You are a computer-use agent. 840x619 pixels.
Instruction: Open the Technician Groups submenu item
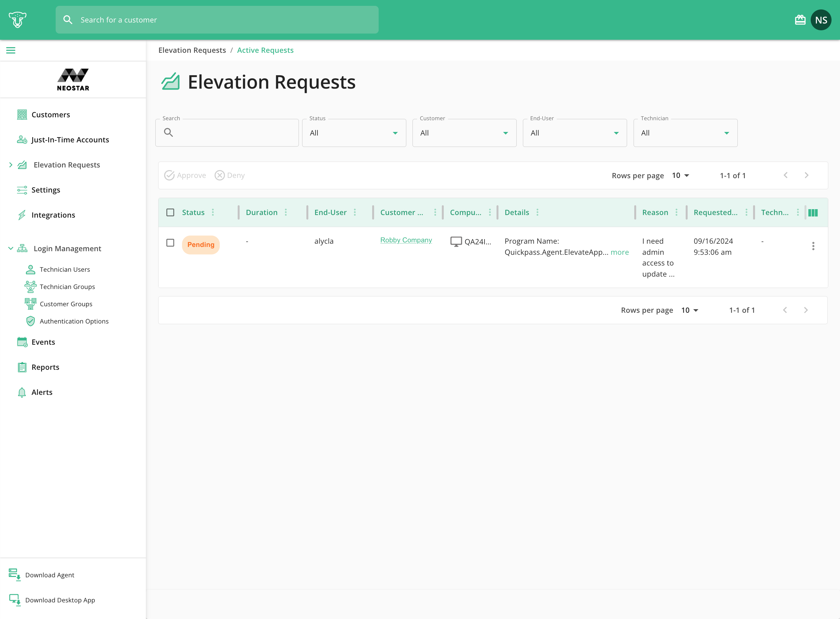point(67,287)
